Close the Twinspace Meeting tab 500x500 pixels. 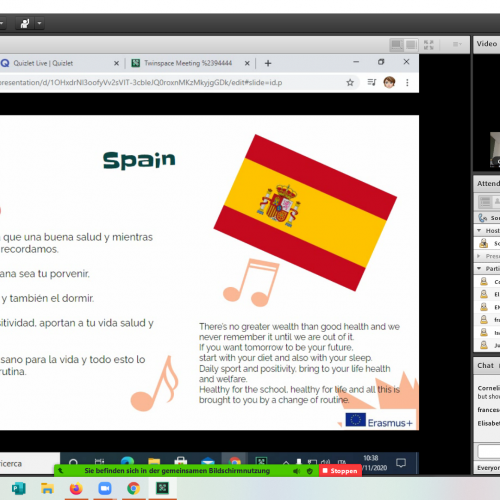click(x=247, y=63)
